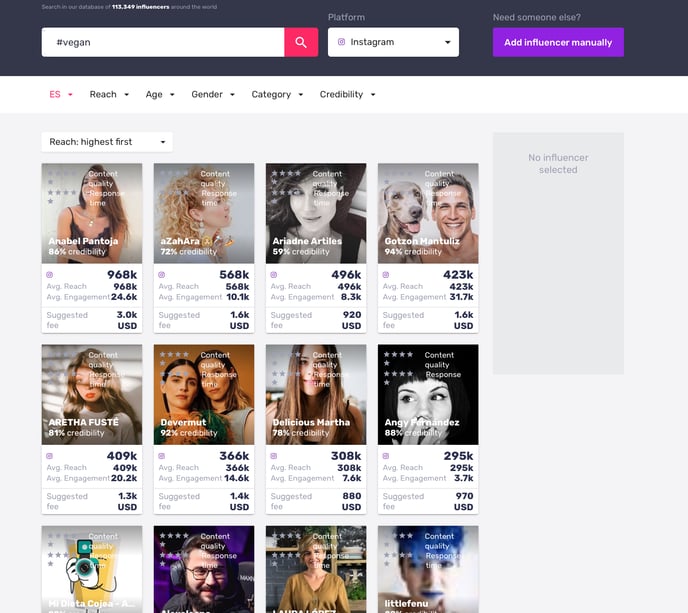Click 920 USD suggested fee
Image resolution: width=688 pixels, height=613 pixels.
(351, 320)
